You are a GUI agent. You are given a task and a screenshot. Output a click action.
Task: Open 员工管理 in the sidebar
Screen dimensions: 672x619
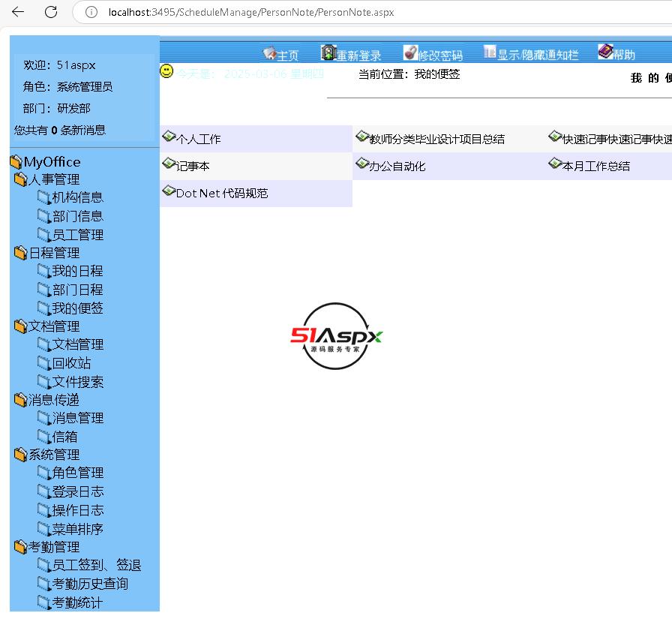(77, 234)
